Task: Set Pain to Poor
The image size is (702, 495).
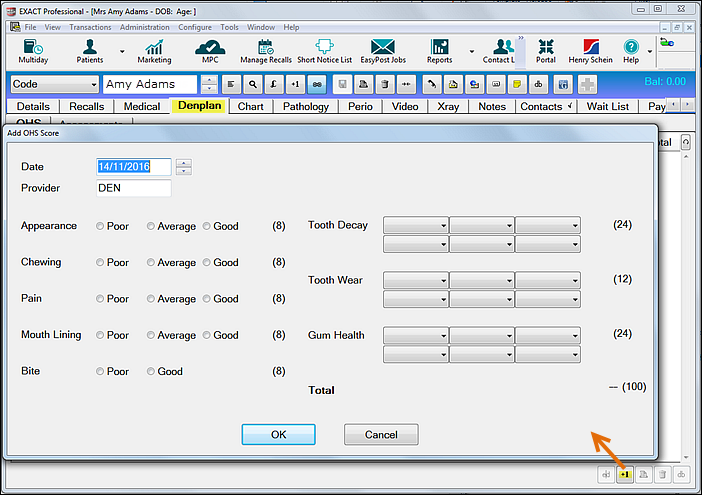Action: [x=100, y=299]
